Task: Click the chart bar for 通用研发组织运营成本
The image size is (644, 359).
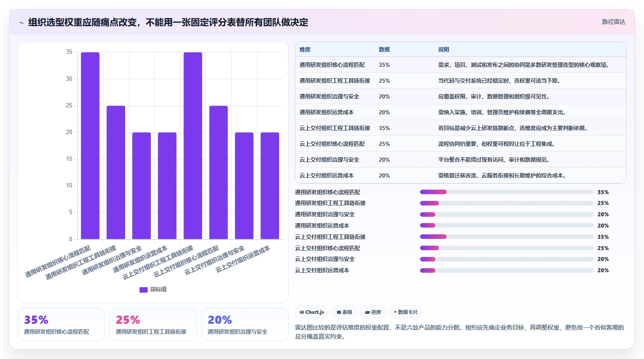Action: [167, 186]
